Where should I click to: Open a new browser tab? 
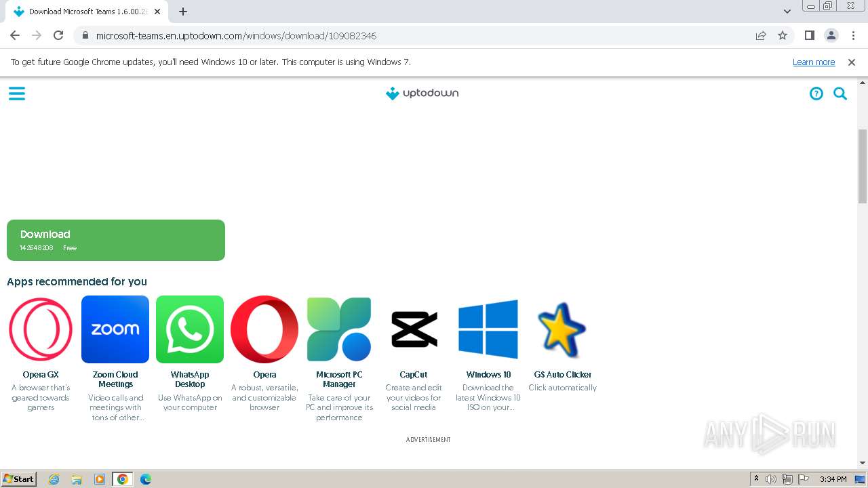coord(183,12)
